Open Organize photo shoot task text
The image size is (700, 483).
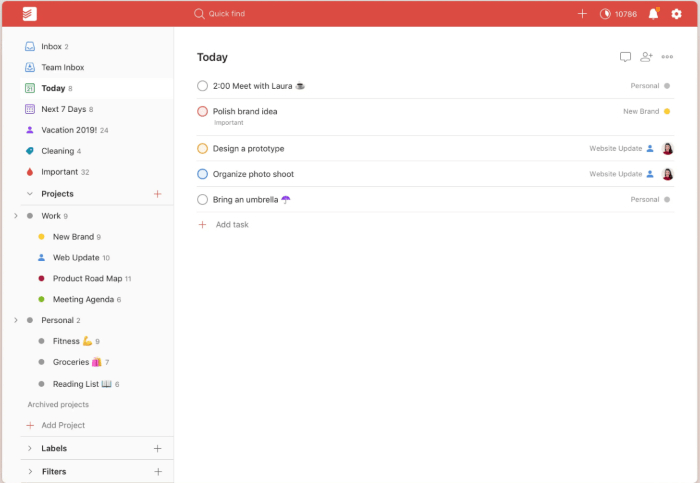point(253,174)
